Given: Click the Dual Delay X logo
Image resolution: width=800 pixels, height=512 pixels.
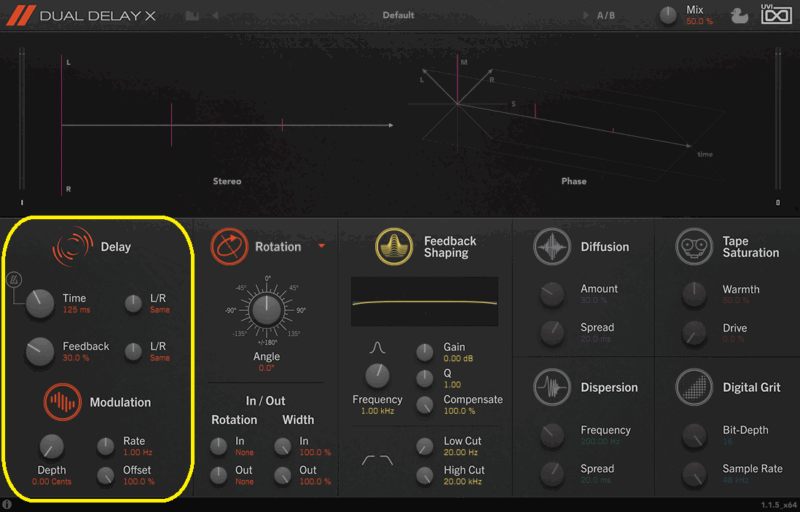Looking at the screenshot, I should point(81,15).
